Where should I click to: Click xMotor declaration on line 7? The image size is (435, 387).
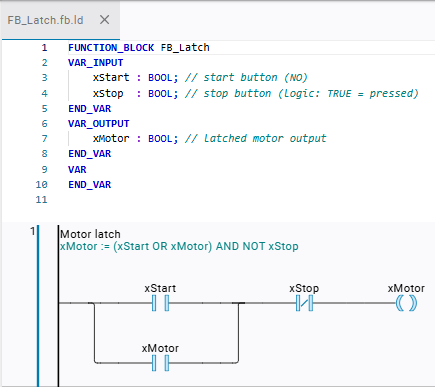(136, 139)
